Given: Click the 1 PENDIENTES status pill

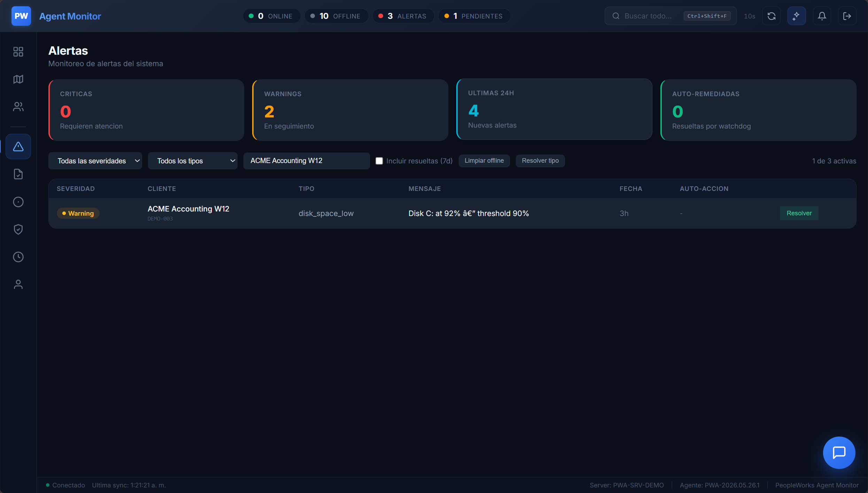Looking at the screenshot, I should click(474, 16).
